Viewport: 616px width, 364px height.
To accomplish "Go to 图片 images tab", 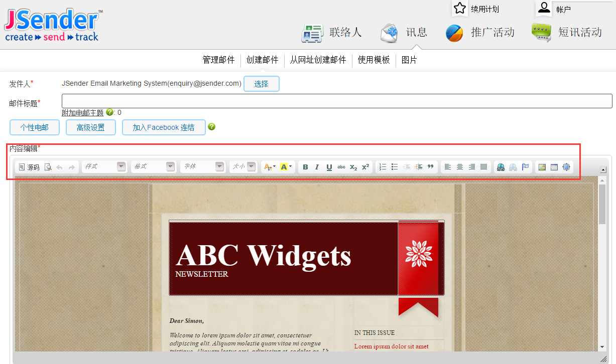I will (x=409, y=60).
